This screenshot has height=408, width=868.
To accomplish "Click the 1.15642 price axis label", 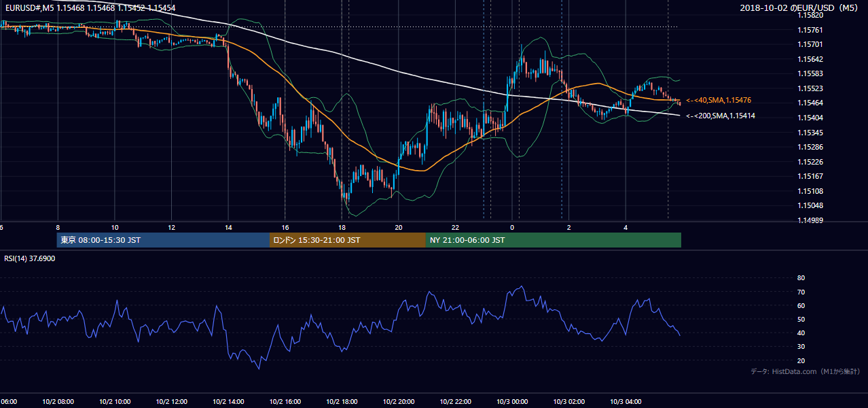I will pyautogui.click(x=809, y=59).
